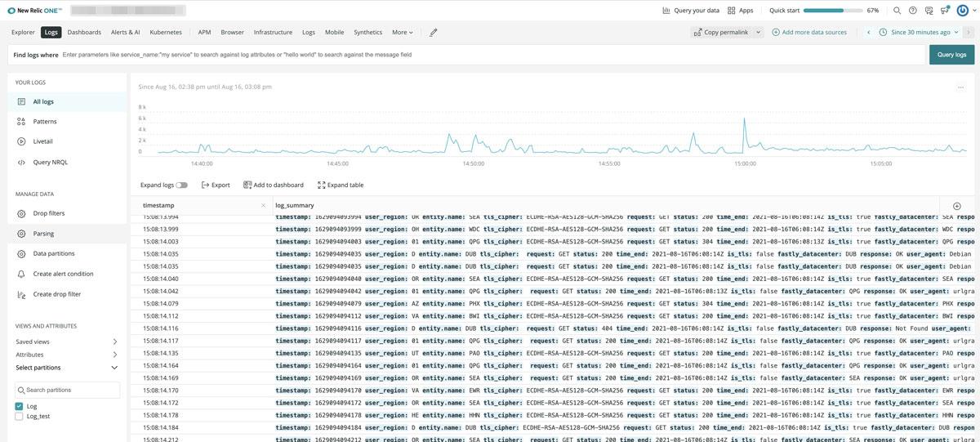Click the Export button

(216, 185)
